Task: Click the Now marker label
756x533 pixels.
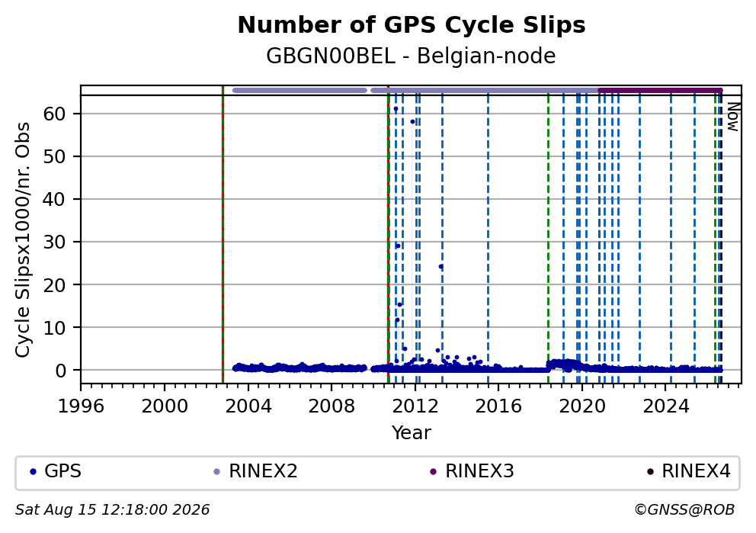Action: click(733, 117)
